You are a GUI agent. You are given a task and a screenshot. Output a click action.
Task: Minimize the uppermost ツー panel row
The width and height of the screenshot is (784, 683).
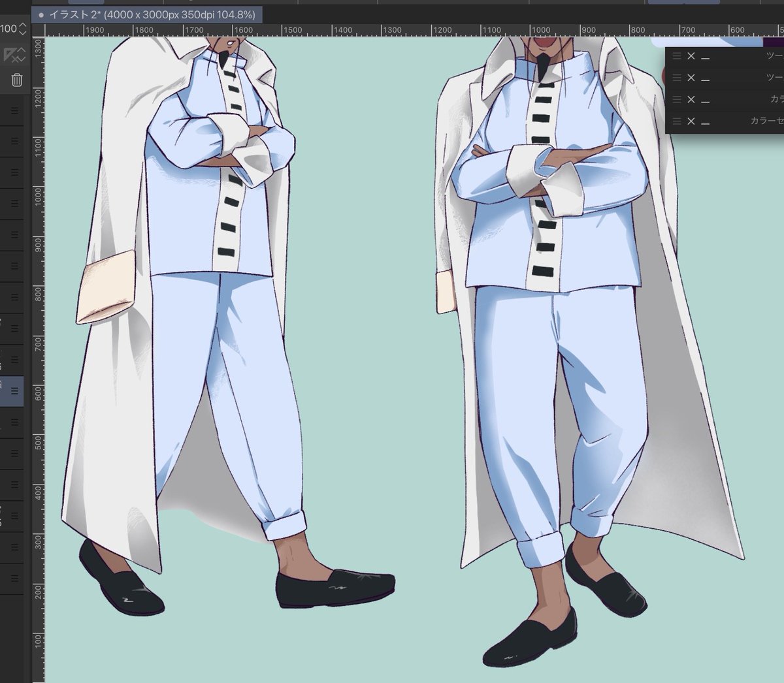pos(706,58)
